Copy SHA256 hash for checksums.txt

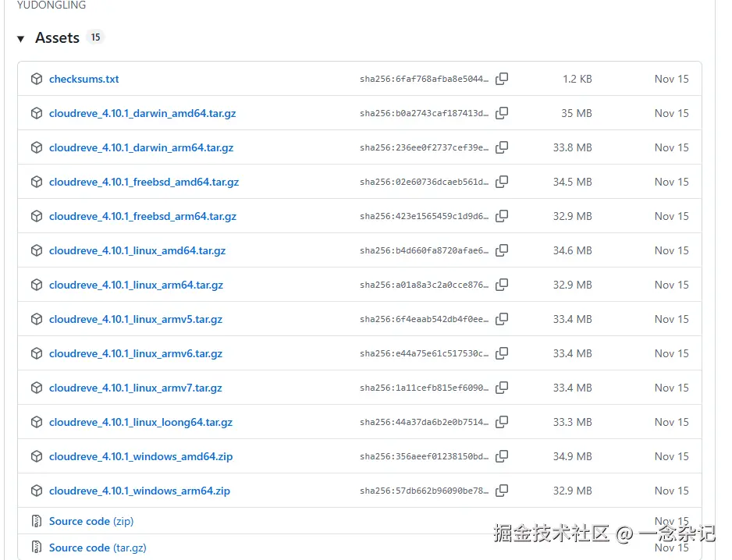tap(502, 79)
